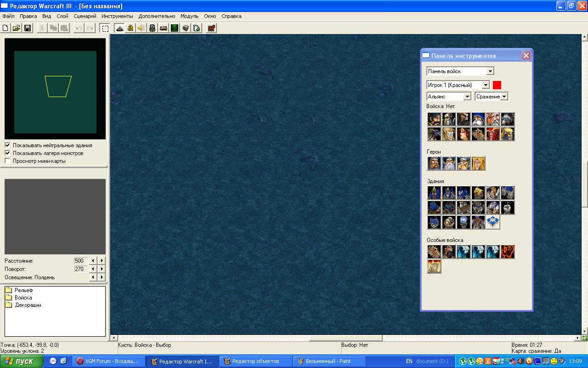Viewport: 588px width, 368px height.
Task: Save the map using the floppy icon
Action: coord(28,28)
